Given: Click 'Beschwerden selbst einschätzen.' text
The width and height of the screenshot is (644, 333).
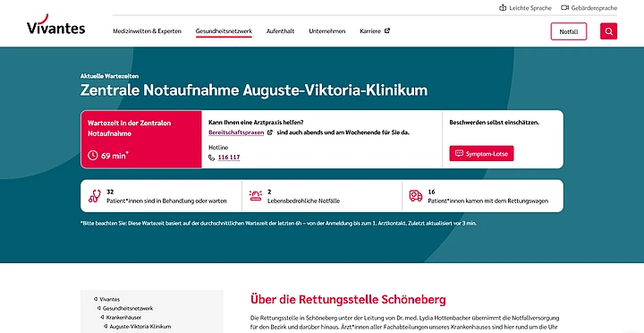Looking at the screenshot, I should tap(494, 123).
